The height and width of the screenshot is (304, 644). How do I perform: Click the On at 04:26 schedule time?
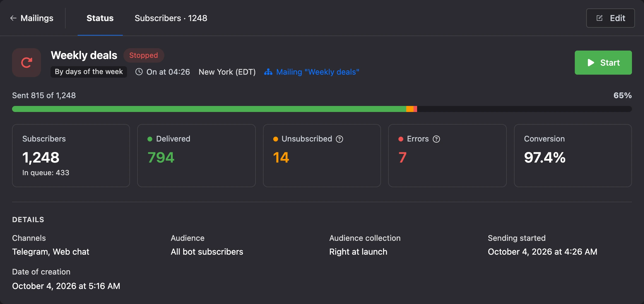click(x=168, y=72)
